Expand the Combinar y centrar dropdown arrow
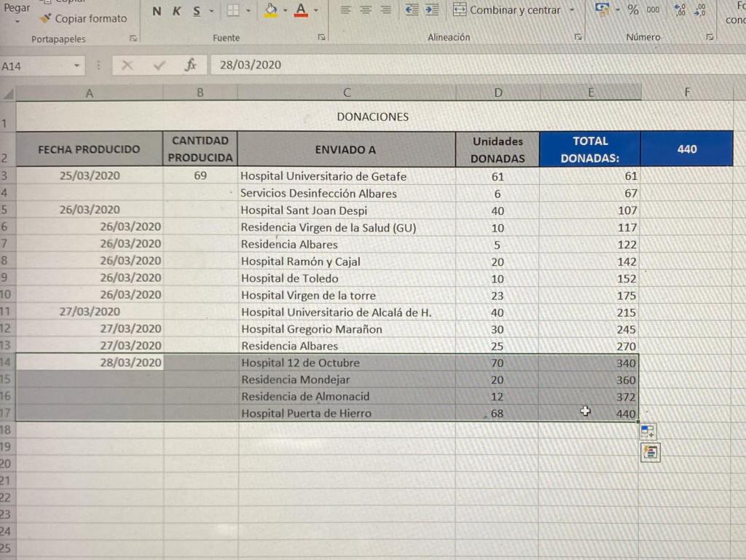Image resolution: width=746 pixels, height=560 pixels. pyautogui.click(x=571, y=10)
